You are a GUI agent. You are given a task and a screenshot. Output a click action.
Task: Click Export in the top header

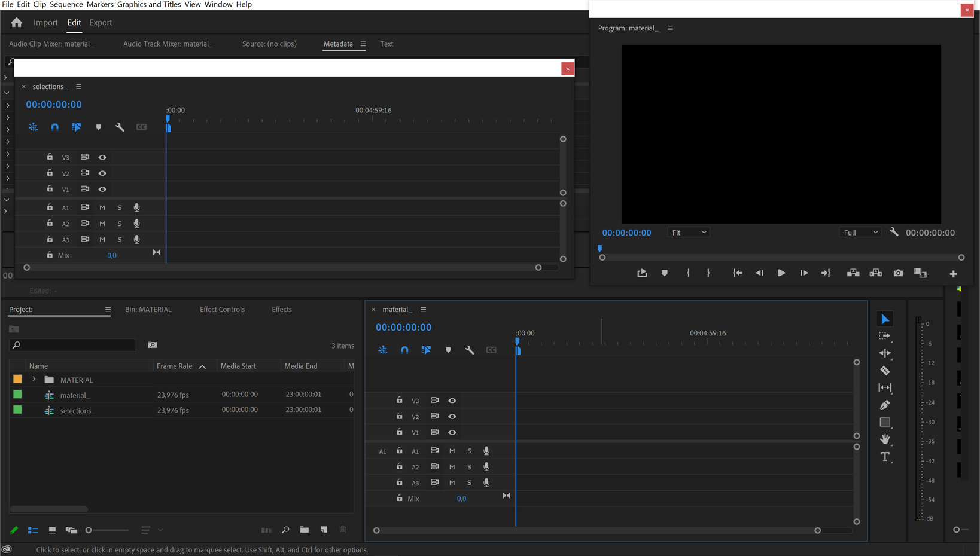coord(100,22)
